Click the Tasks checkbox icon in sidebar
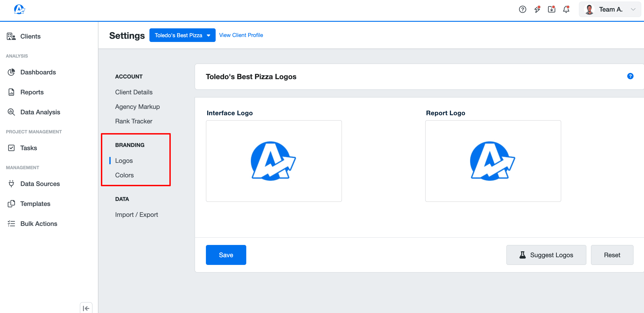 (x=11, y=148)
